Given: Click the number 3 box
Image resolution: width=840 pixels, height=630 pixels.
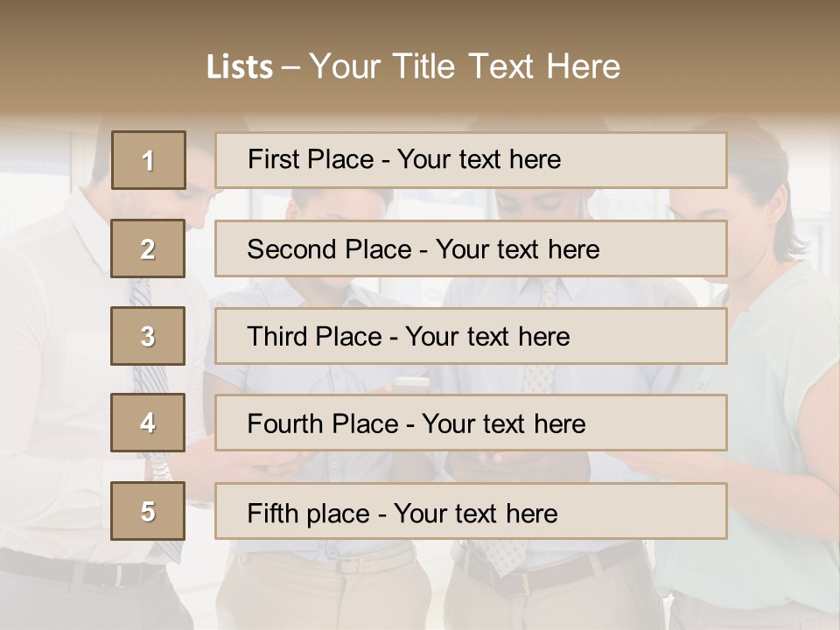Looking at the screenshot, I should pyautogui.click(x=148, y=336).
